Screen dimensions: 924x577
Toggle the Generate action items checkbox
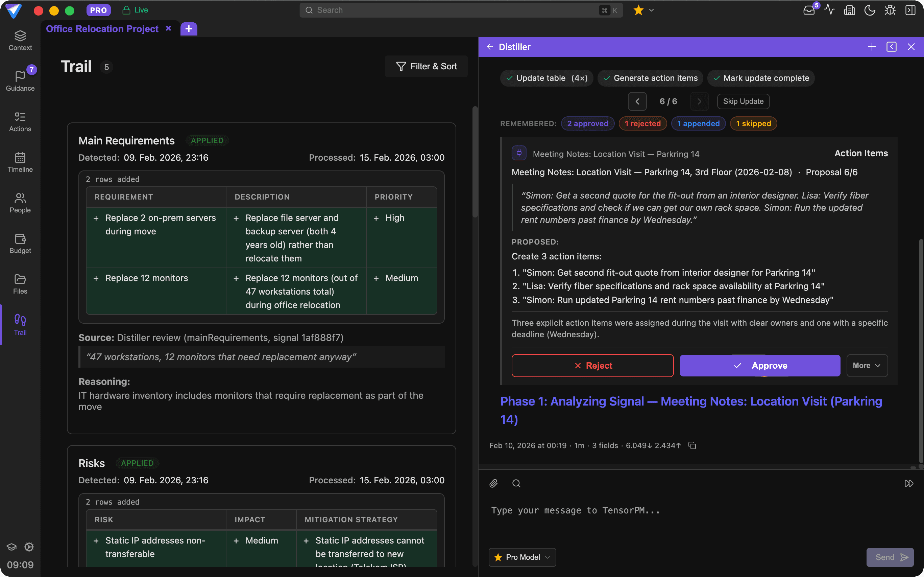[x=650, y=78]
